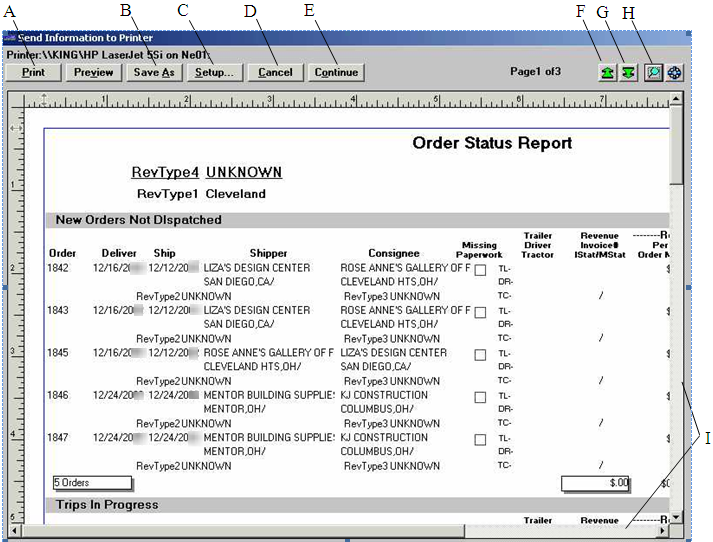Click 'Deliver' column header
This screenshot has height=542, width=713.
pos(119,253)
